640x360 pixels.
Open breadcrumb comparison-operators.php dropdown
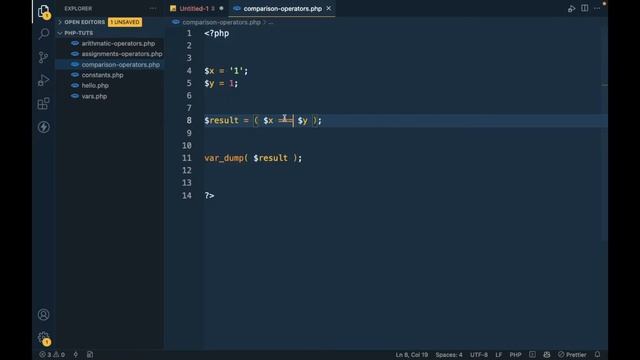pos(221,22)
